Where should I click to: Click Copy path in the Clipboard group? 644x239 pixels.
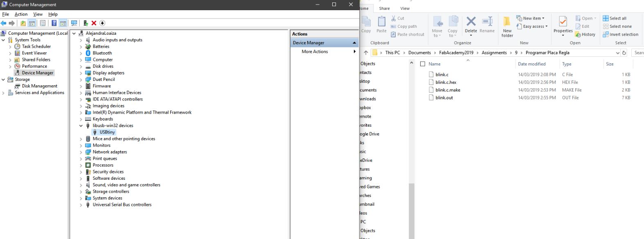pos(403,27)
